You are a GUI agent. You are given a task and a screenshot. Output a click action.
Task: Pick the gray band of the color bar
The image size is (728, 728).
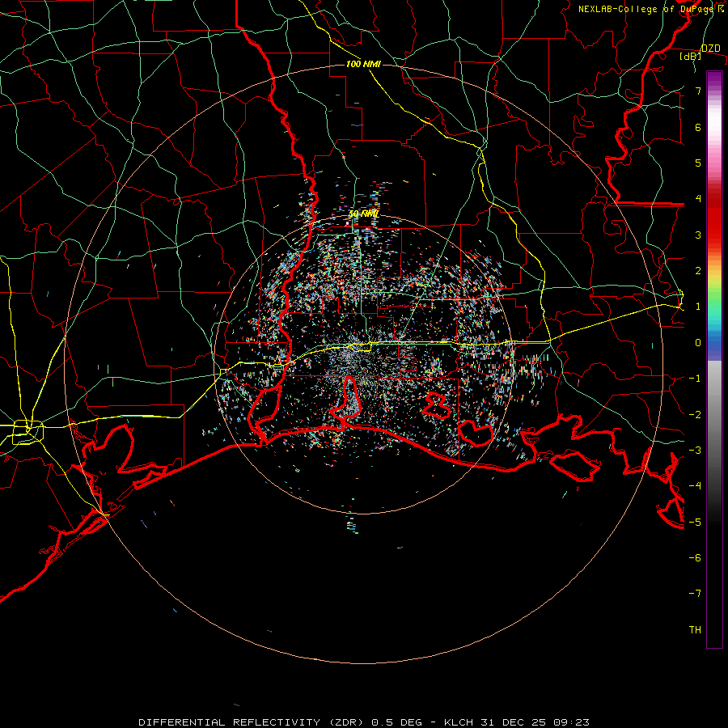(x=714, y=418)
